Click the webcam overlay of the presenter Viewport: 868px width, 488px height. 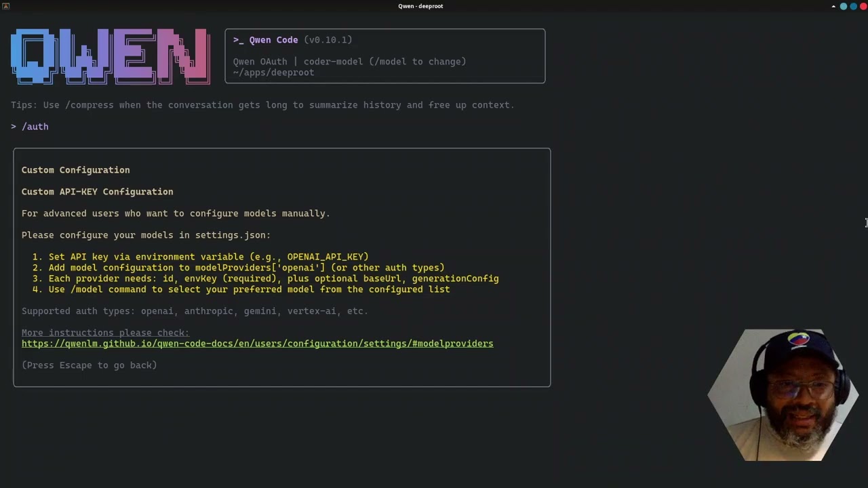tap(783, 395)
